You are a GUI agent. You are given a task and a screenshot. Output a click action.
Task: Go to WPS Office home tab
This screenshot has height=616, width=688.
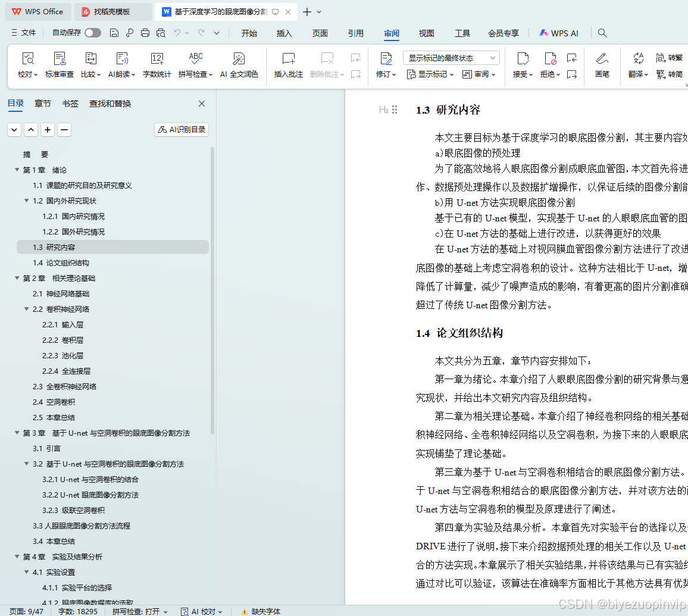37,12
